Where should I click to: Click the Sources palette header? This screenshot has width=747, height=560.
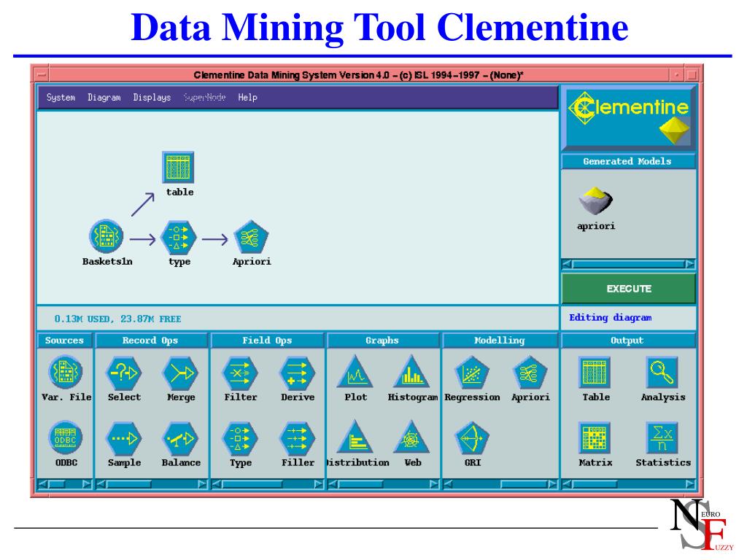[x=64, y=341]
